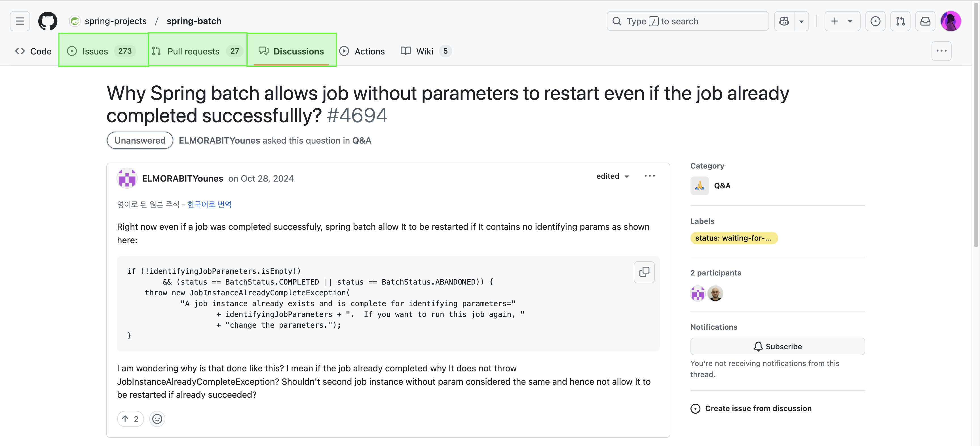This screenshot has width=980, height=446.
Task: Click the post author's avatar
Action: click(127, 178)
